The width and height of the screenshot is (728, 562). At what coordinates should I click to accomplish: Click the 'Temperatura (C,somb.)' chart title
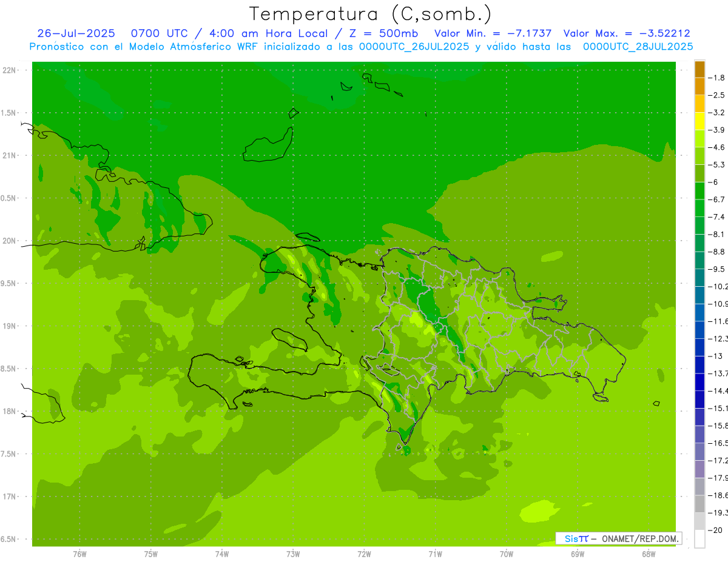pyautogui.click(x=370, y=14)
